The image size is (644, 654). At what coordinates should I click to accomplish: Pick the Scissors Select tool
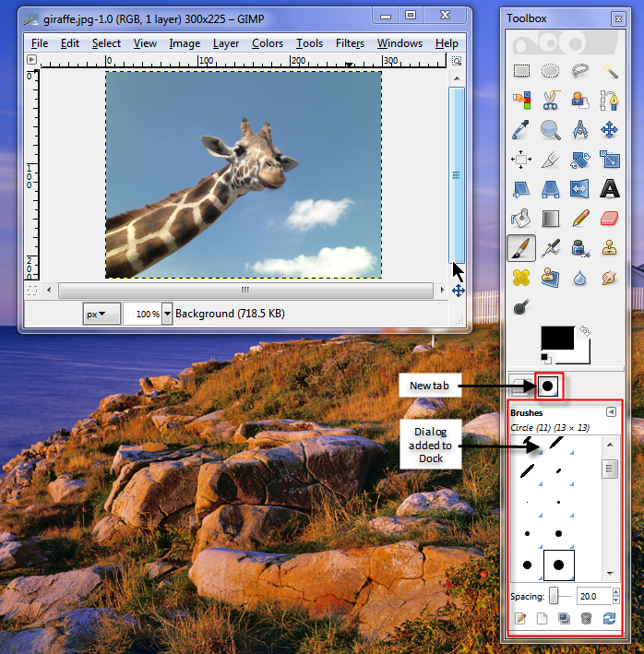click(x=551, y=100)
